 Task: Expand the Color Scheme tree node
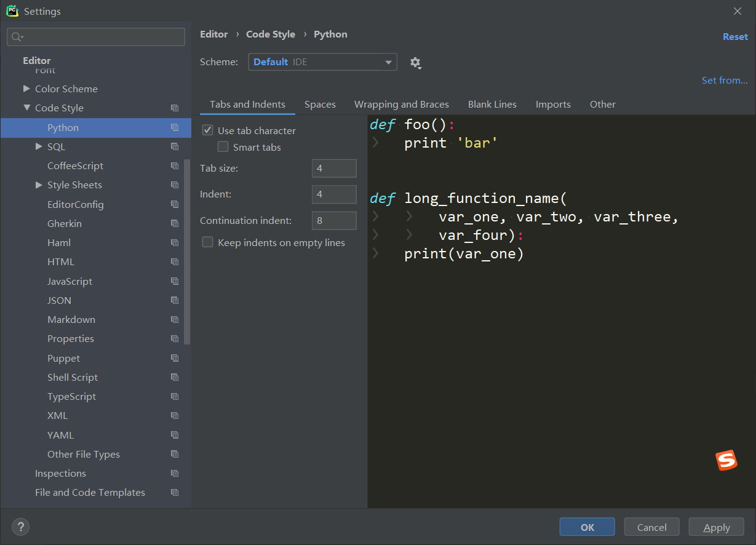(26, 89)
